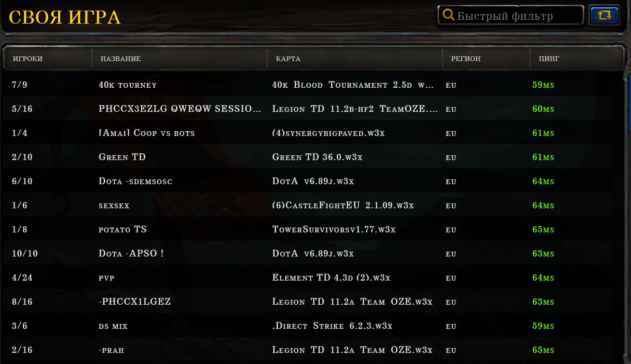Click the refresh game list icon
This screenshot has height=364, width=631.
pyautogui.click(x=604, y=15)
